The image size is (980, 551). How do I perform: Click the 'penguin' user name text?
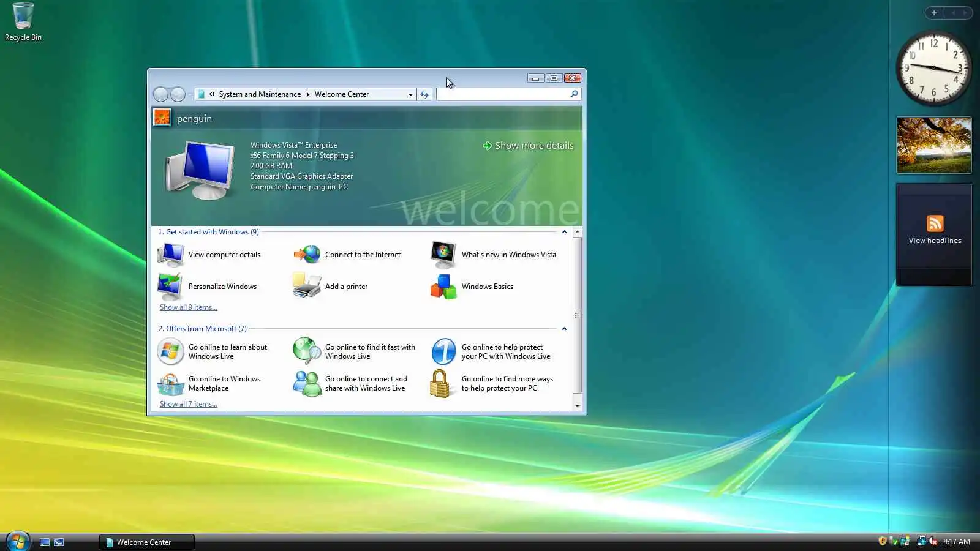[x=194, y=119]
